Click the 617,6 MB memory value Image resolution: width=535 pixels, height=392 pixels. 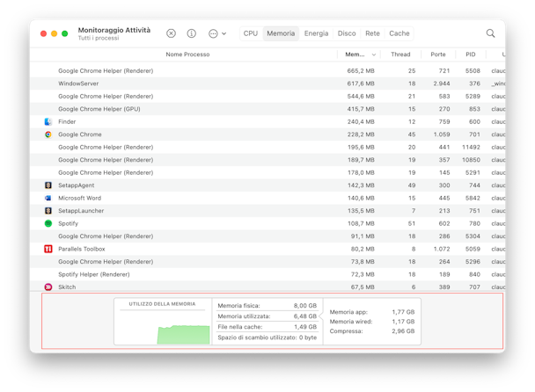361,83
